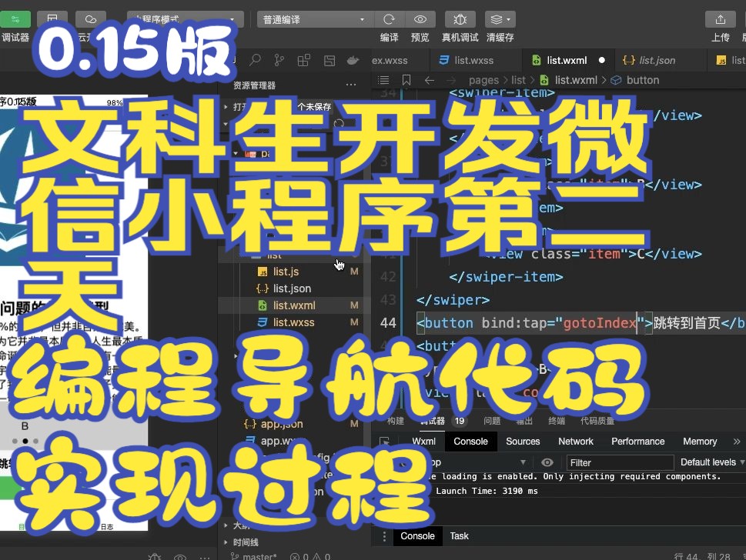Viewport: 746px width, 560px height.
Task: Click the Filter input field in the Console
Action: 619,462
